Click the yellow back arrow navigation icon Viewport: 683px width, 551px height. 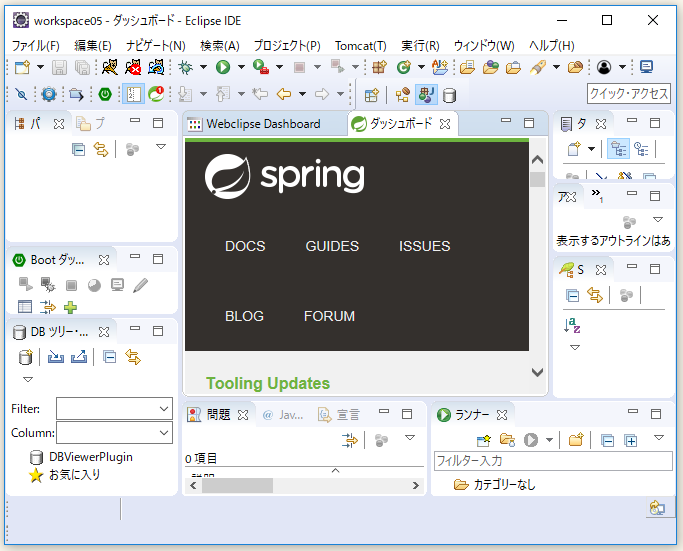(284, 94)
